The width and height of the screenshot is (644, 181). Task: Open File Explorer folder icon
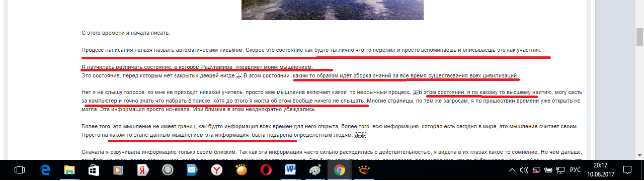(69, 170)
